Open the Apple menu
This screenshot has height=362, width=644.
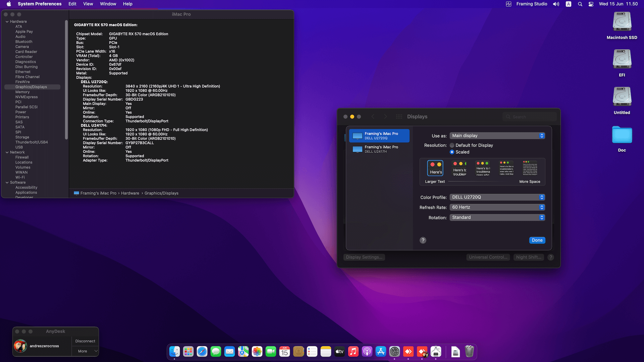tap(9, 4)
